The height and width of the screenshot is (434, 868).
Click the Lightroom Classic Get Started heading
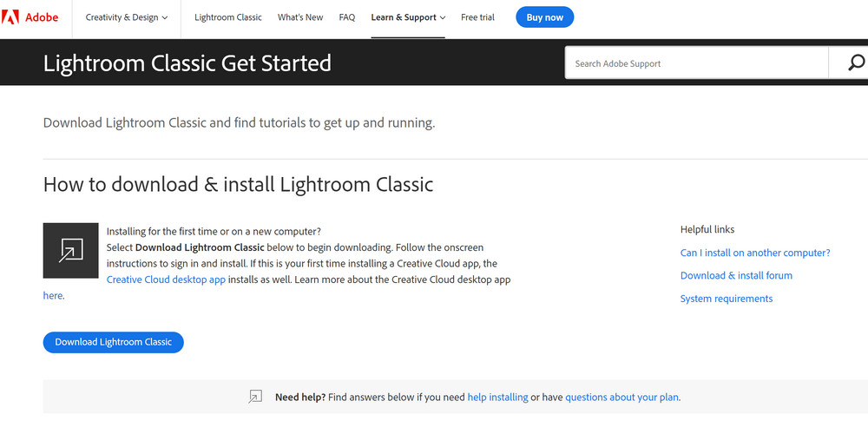coord(187,63)
